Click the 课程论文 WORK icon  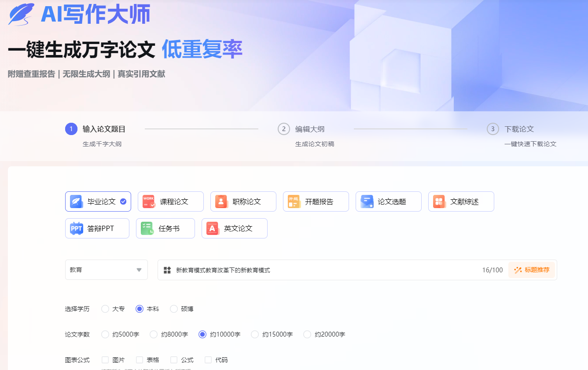pos(149,201)
